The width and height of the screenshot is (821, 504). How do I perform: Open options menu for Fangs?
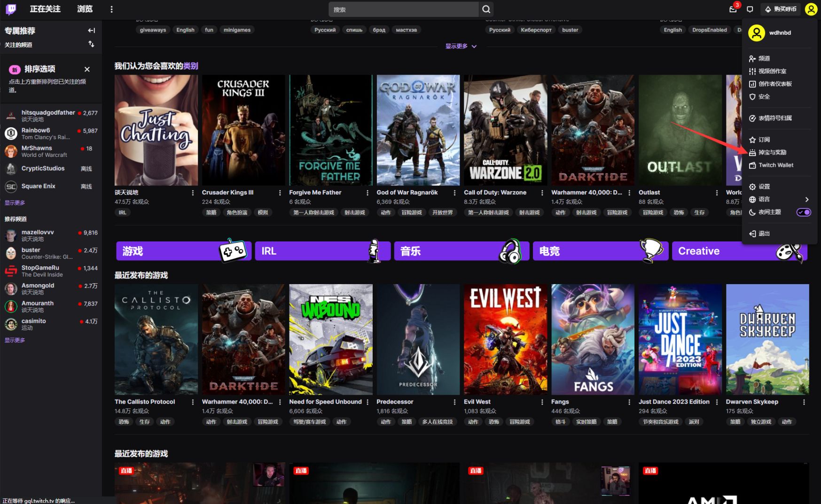pos(629,402)
